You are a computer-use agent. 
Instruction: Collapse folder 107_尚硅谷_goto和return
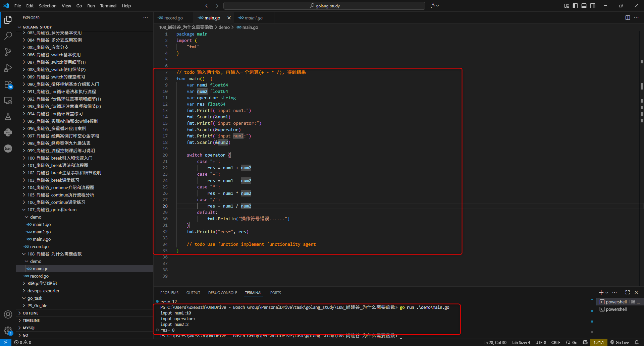pos(85,210)
